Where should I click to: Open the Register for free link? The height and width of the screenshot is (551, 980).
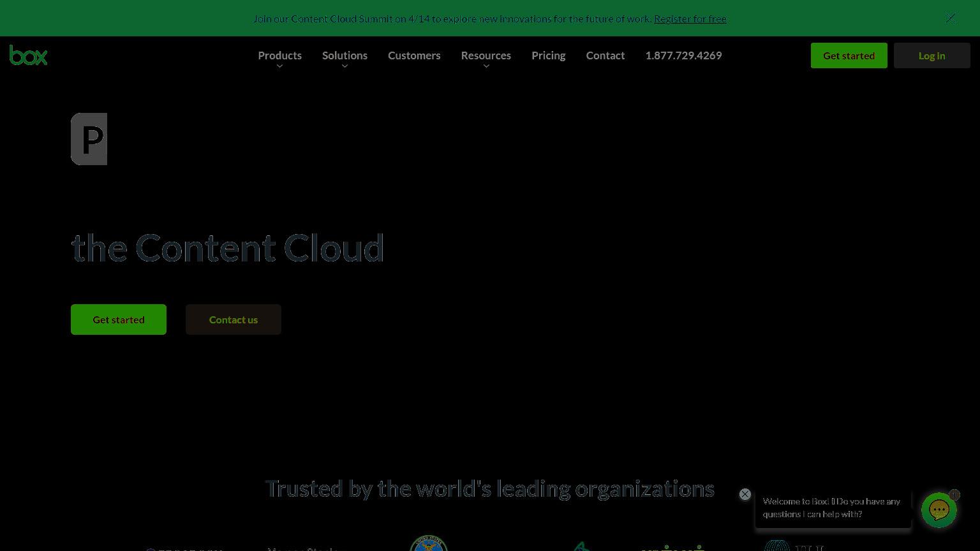click(690, 18)
